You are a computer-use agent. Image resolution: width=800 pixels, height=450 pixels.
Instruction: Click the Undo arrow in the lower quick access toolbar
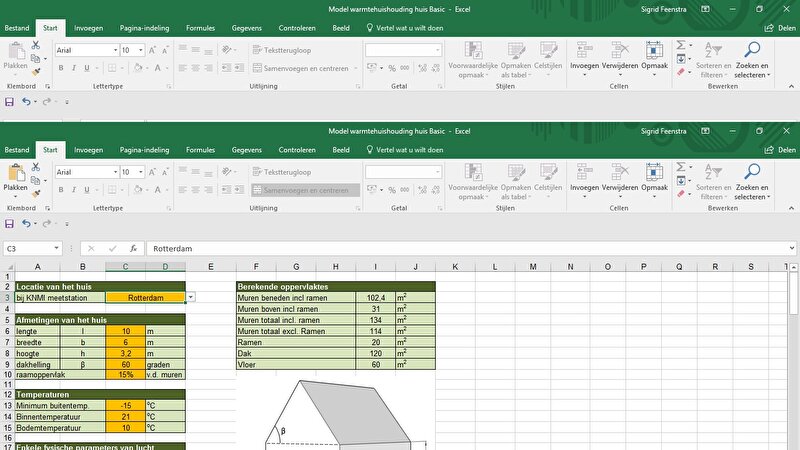[27, 223]
